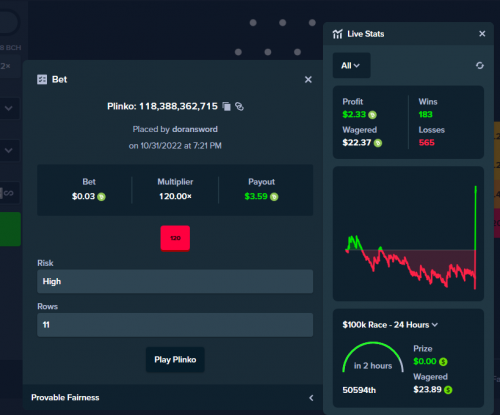Click the race progress arc gauge
This screenshot has height=415, width=500.
[373, 357]
